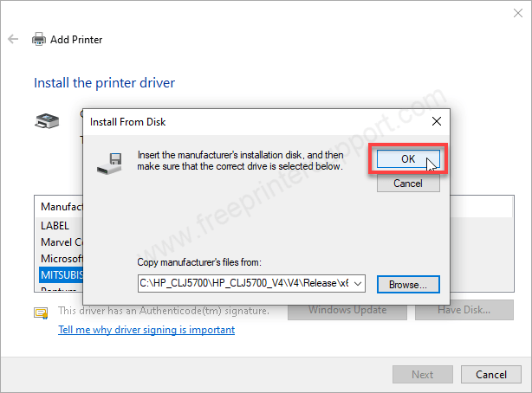Image resolution: width=532 pixels, height=393 pixels.
Task: Click the Have Disk... button
Action: pos(463,310)
